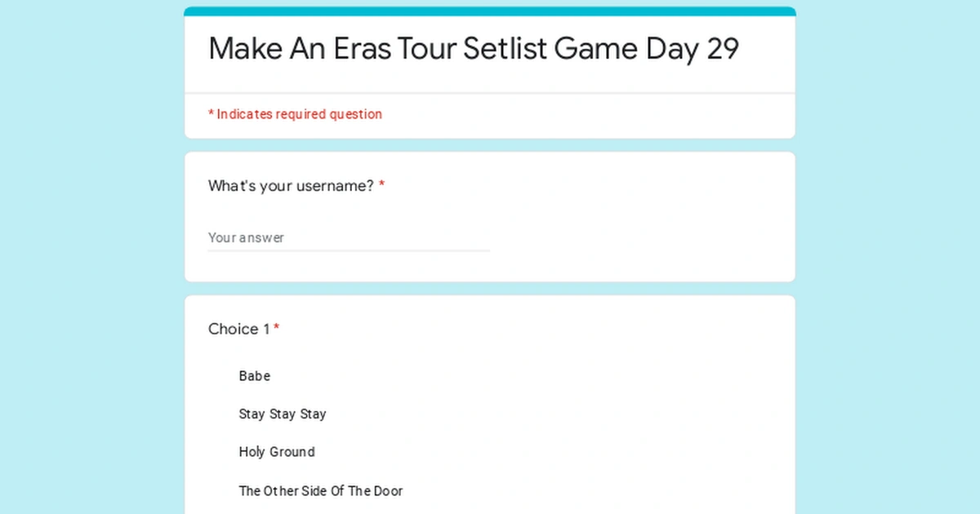Click the Indicates required question notice

point(296,114)
